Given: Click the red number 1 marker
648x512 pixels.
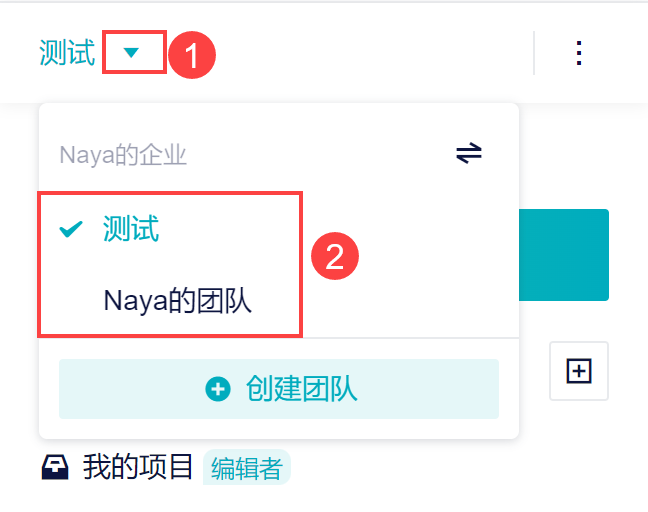Looking at the screenshot, I should (192, 53).
